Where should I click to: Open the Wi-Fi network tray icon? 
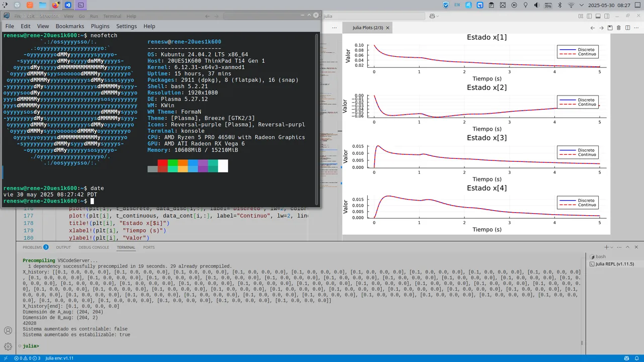pyautogui.click(x=571, y=5)
